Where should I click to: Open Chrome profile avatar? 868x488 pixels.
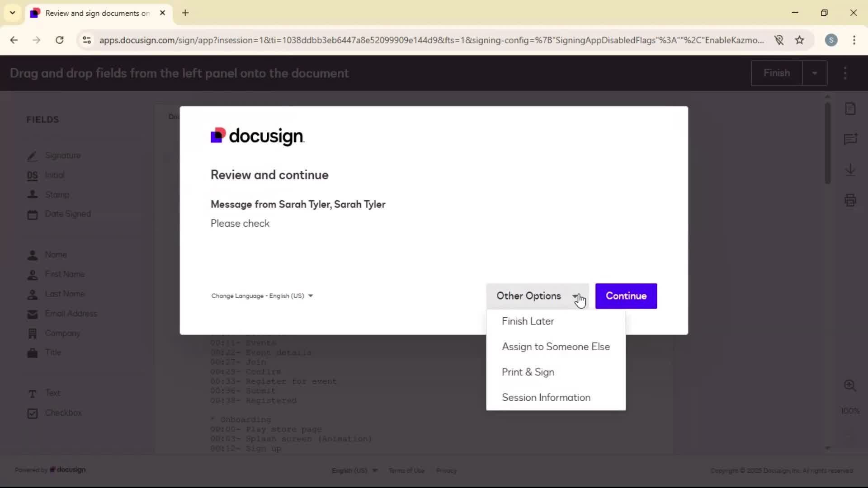pos(831,40)
